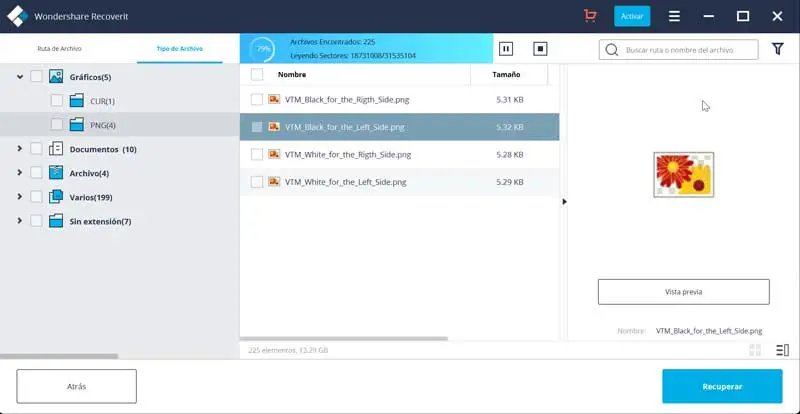The width and height of the screenshot is (800, 414).
Task: Switch to list detail view
Action: click(782, 350)
